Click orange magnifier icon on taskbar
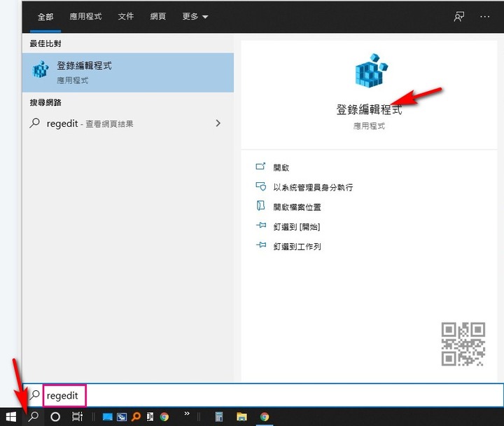The image size is (504, 426). click(x=136, y=417)
